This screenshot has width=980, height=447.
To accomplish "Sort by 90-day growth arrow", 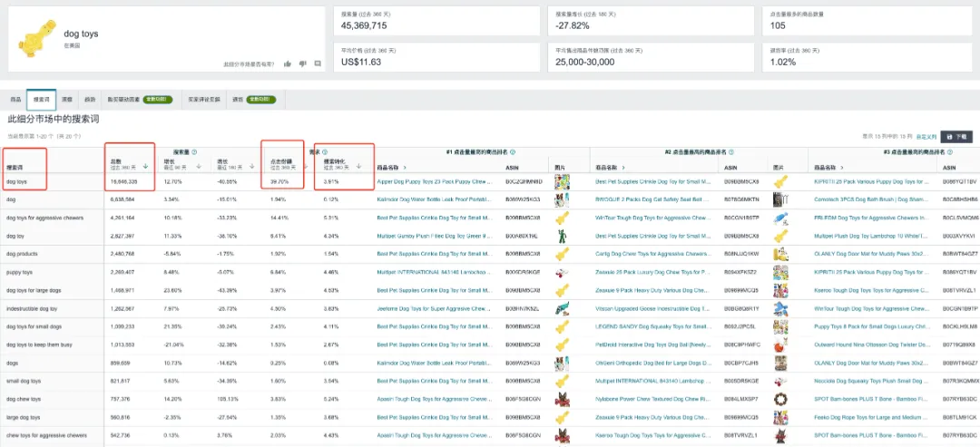I will pyautogui.click(x=200, y=166).
